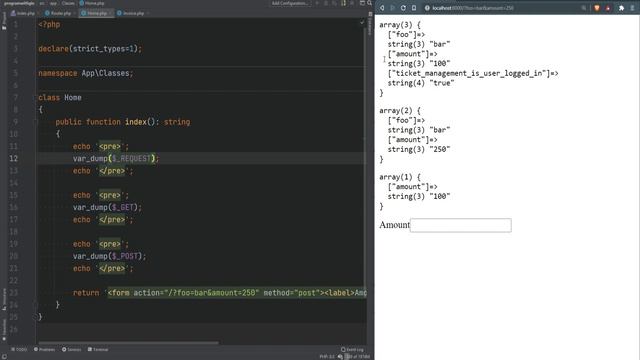Click the $_GET variable in code
Viewport: 640px width, 360px height.
[122, 207]
